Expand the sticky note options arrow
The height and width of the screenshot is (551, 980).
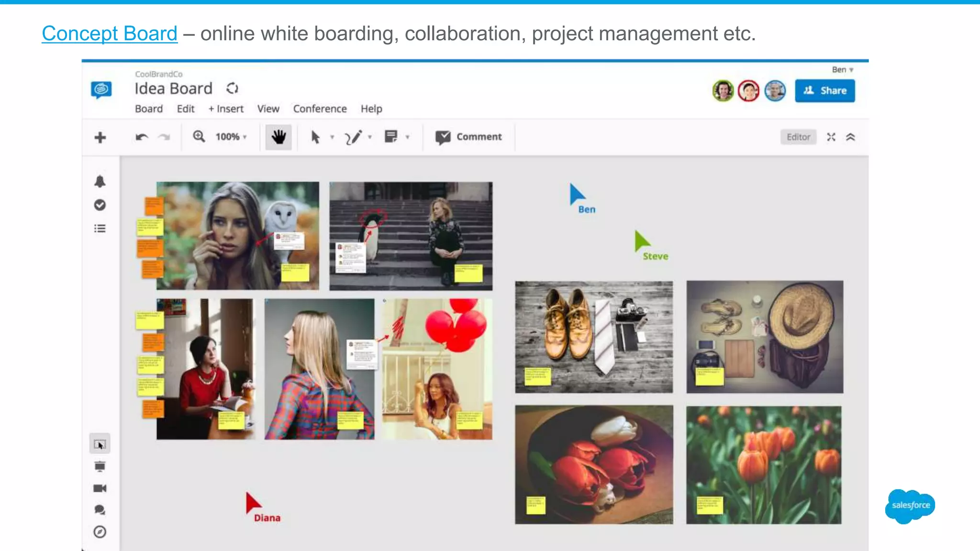408,137
